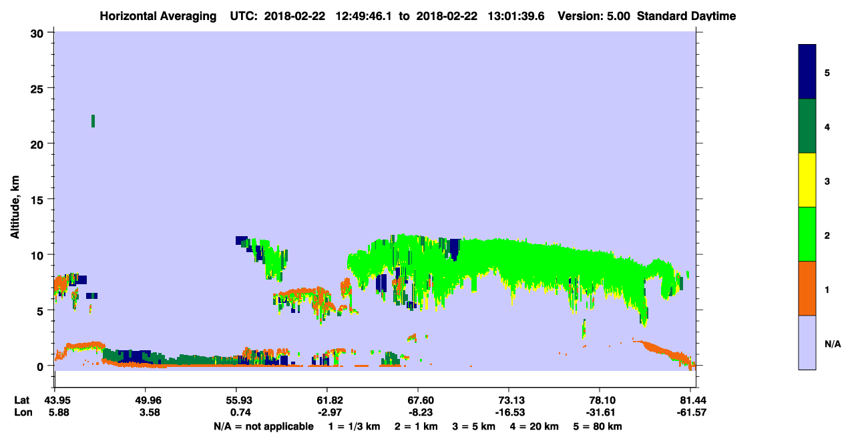The height and width of the screenshot is (445, 868).
Task: Click the 'Lon' row label
Action: (22, 412)
